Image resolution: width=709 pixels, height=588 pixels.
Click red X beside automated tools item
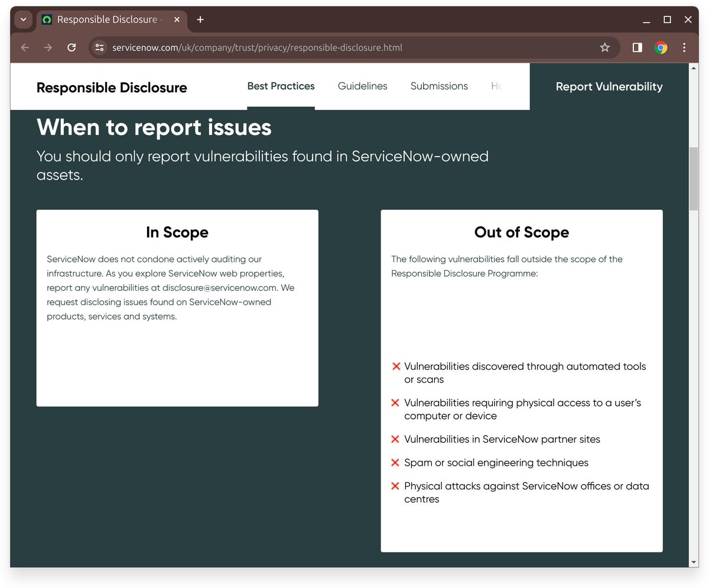point(396,366)
